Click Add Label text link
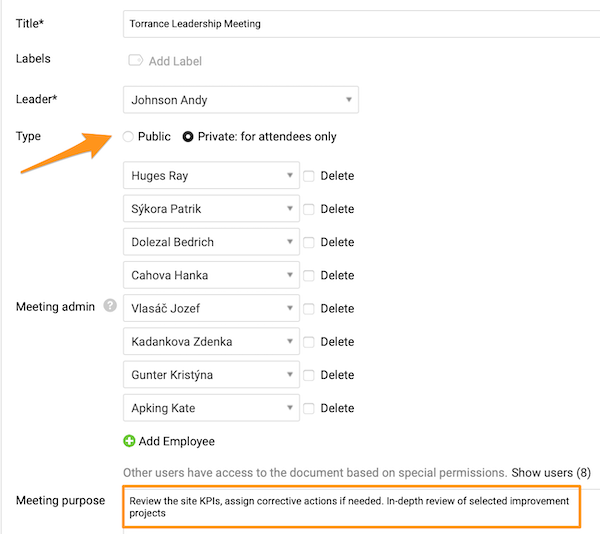This screenshot has height=534, width=600. pos(175,61)
